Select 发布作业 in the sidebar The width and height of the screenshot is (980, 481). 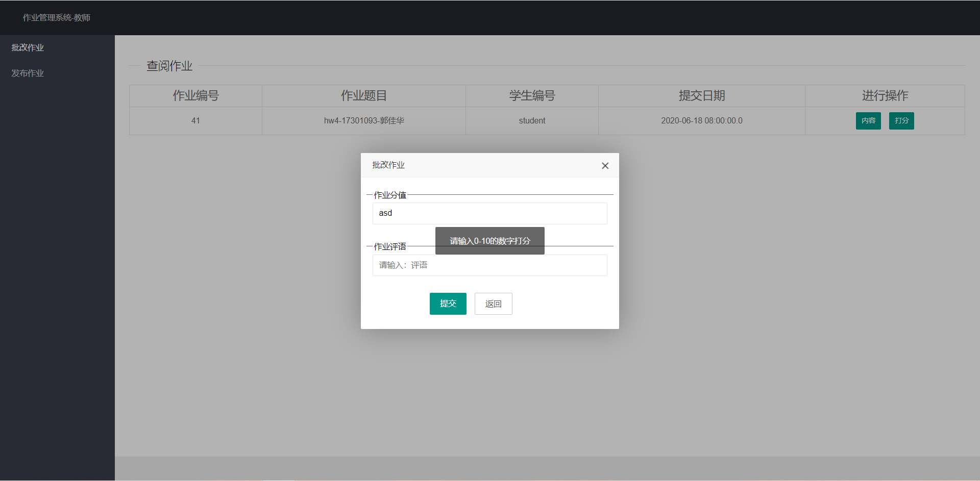pyautogui.click(x=28, y=72)
